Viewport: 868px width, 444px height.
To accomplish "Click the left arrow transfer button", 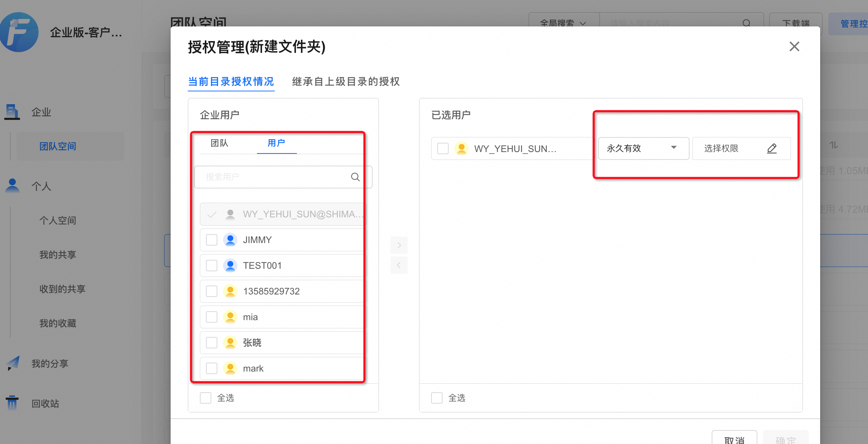I will 399,265.
